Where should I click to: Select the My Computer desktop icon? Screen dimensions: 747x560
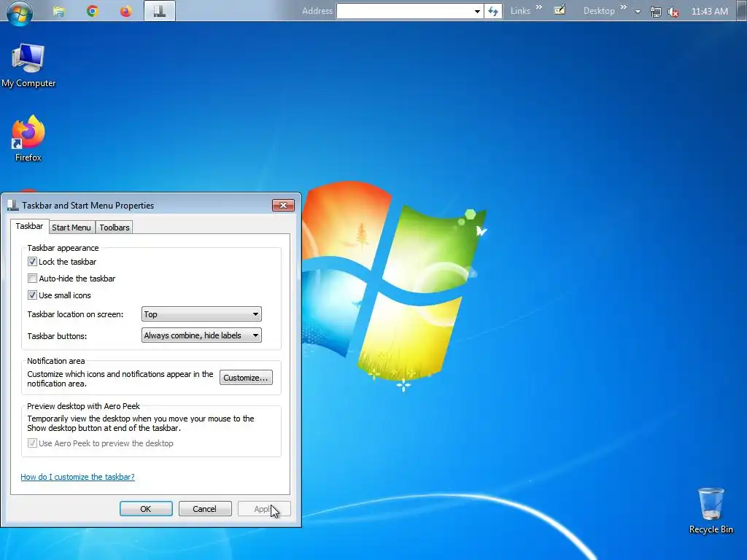tap(28, 65)
